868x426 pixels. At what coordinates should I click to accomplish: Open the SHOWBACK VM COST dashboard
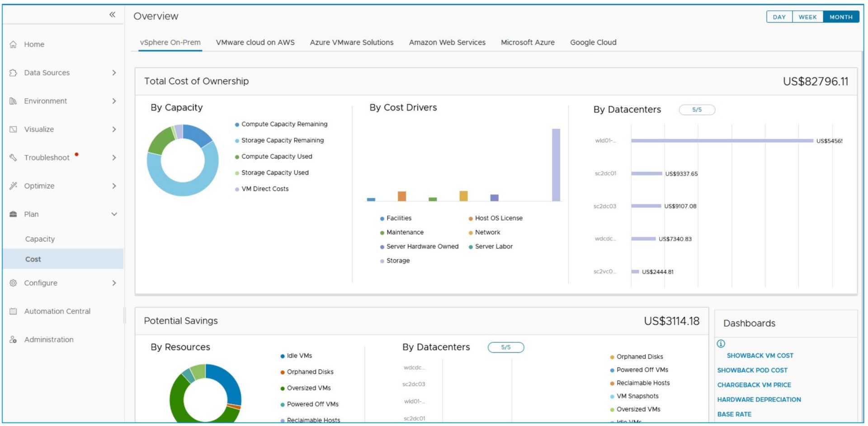coord(759,356)
